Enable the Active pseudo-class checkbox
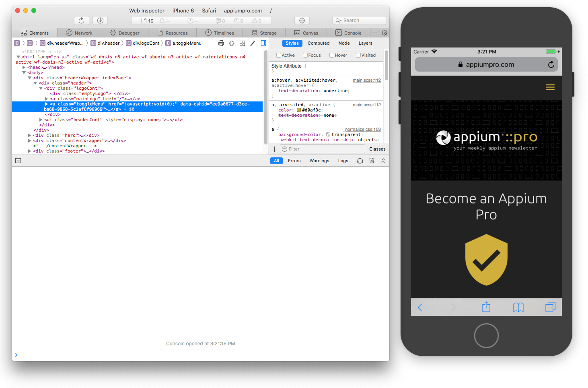The image size is (588, 388). click(x=279, y=55)
